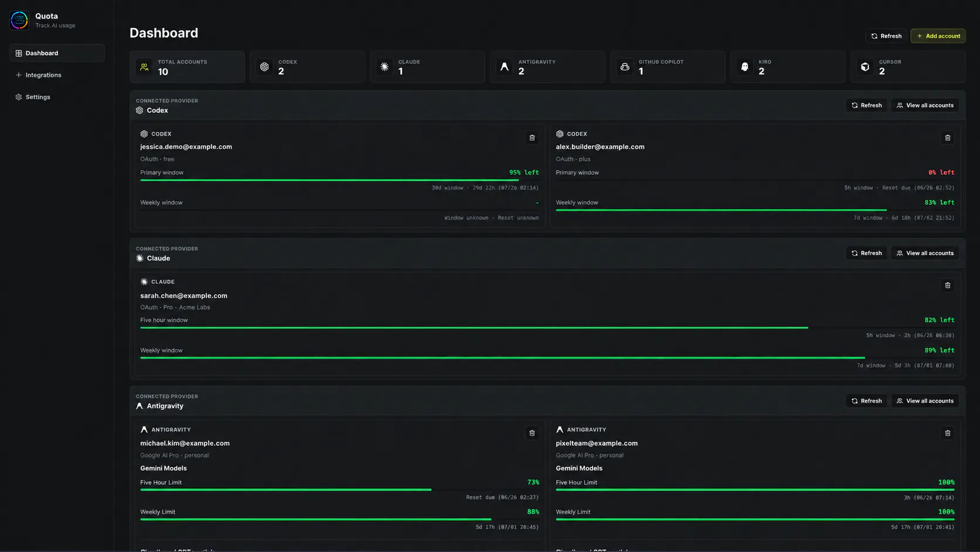Open the Dashboard sidebar item
Image resolution: width=980 pixels, height=552 pixels.
tap(57, 53)
